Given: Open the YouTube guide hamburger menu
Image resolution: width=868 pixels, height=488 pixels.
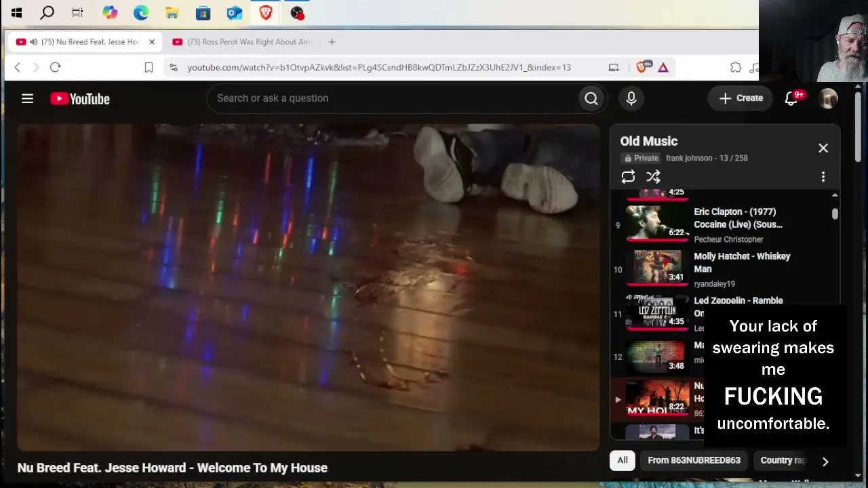Looking at the screenshot, I should (x=27, y=98).
